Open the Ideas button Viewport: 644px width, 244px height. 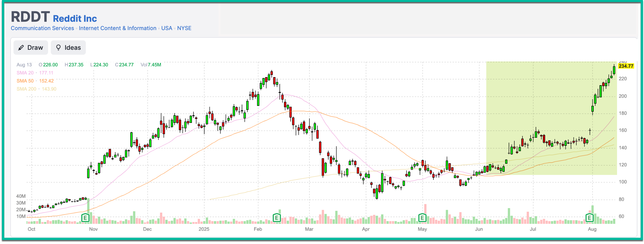coord(68,47)
